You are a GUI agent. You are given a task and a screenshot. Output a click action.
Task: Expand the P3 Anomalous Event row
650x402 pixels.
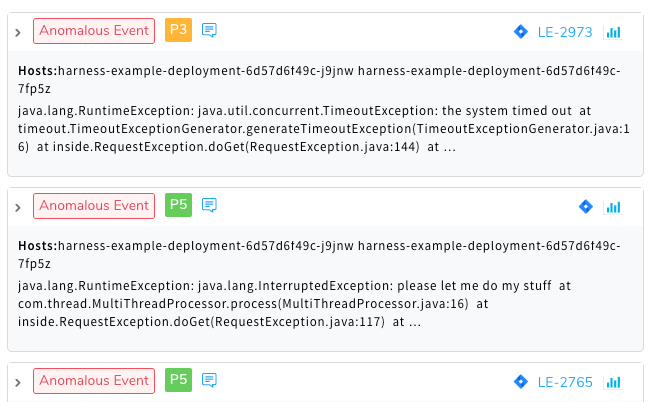click(18, 33)
